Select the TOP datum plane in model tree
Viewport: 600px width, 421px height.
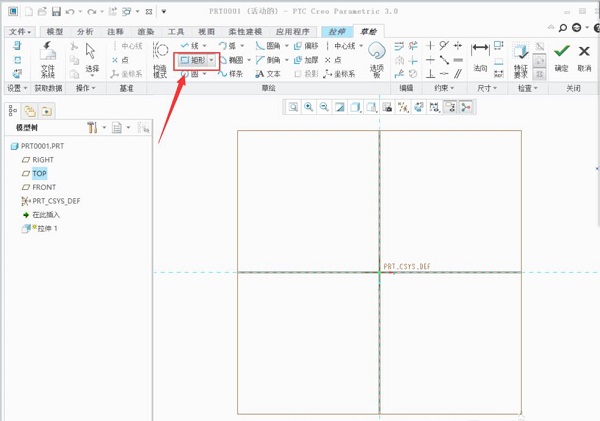[x=39, y=173]
